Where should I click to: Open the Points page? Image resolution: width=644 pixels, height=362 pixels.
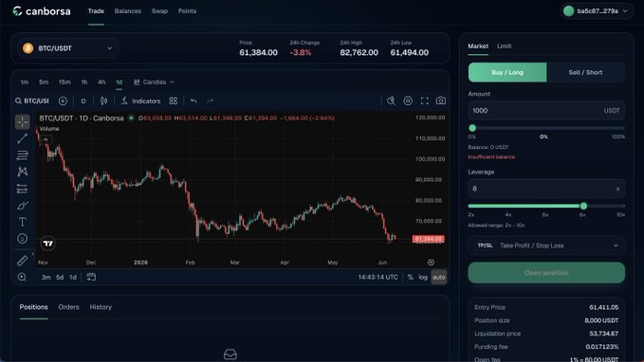point(187,11)
